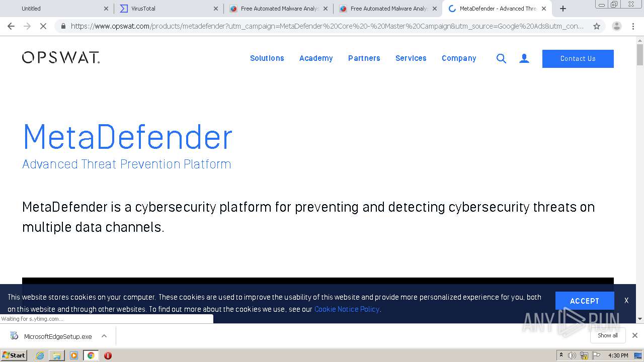Click the taskbar clock showing 4:30 PM
The width and height of the screenshot is (644, 362).
618,355
